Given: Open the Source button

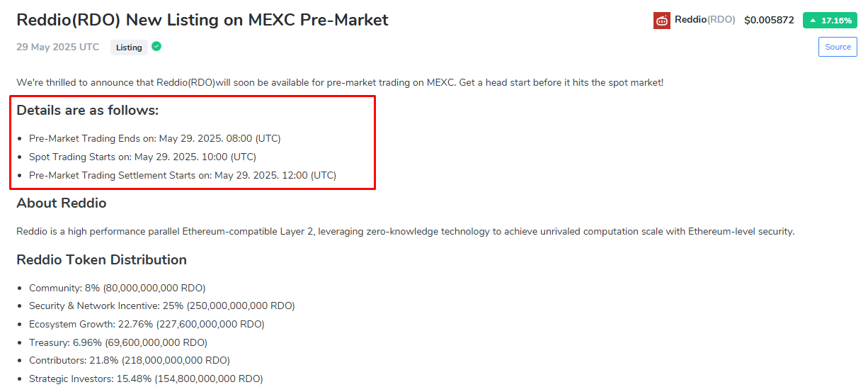Looking at the screenshot, I should point(838,47).
